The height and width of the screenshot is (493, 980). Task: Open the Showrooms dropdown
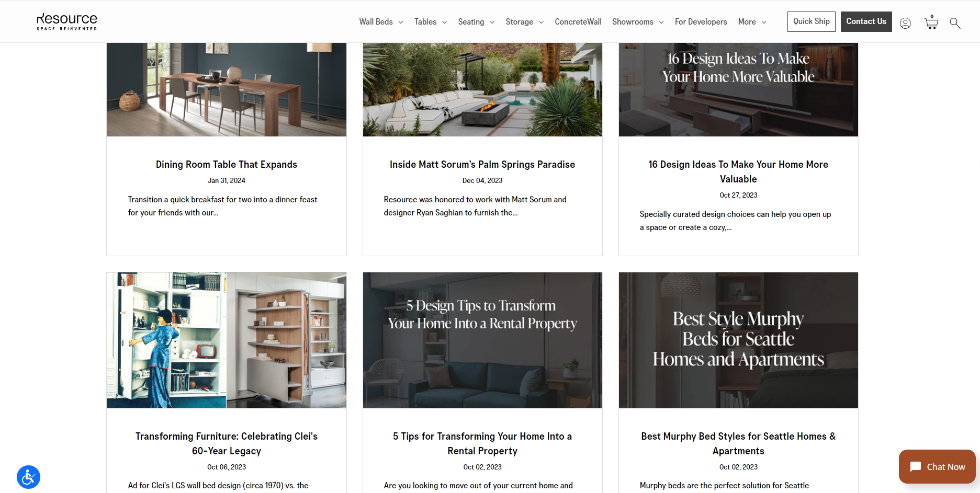(x=637, y=22)
